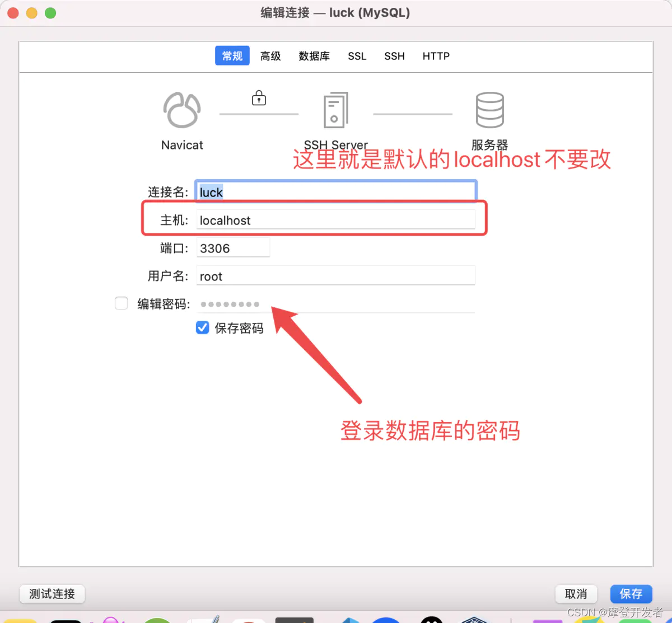
Task: Open the HTTP tab
Action: pyautogui.click(x=436, y=56)
